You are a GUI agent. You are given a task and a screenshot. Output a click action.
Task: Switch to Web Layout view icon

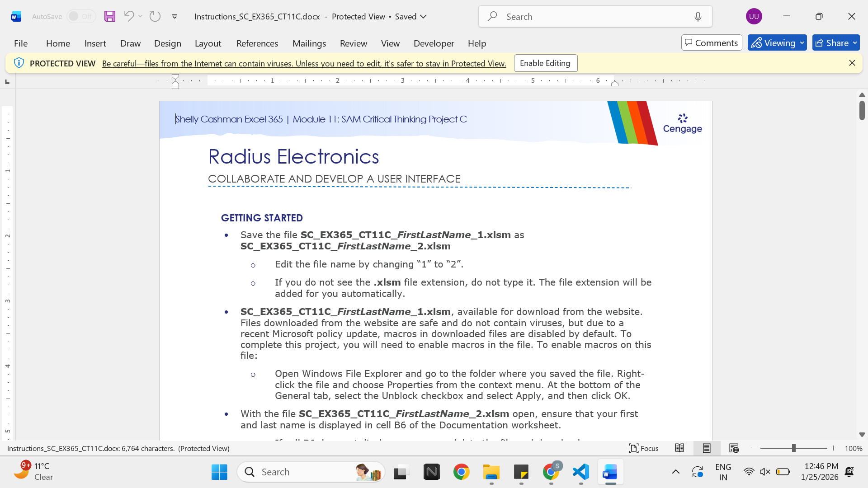734,448
